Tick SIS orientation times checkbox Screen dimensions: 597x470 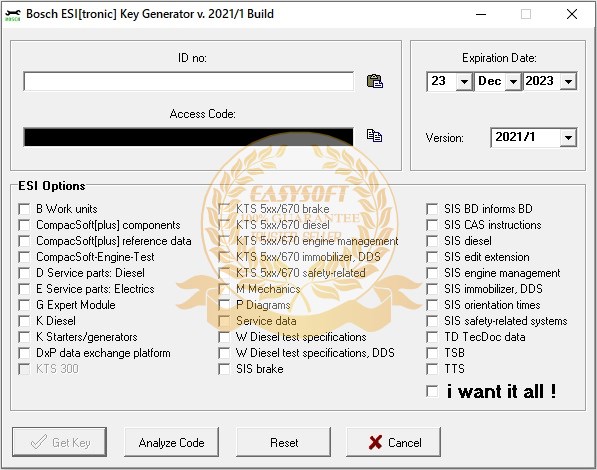point(432,305)
